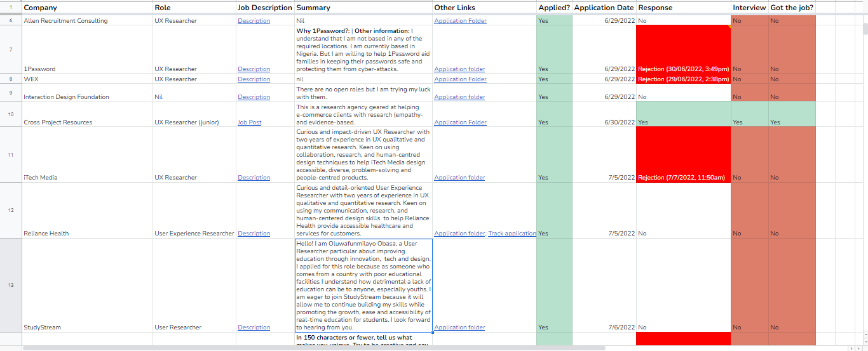
Task: Open the Description link in the 1Password row
Action: [x=254, y=69]
